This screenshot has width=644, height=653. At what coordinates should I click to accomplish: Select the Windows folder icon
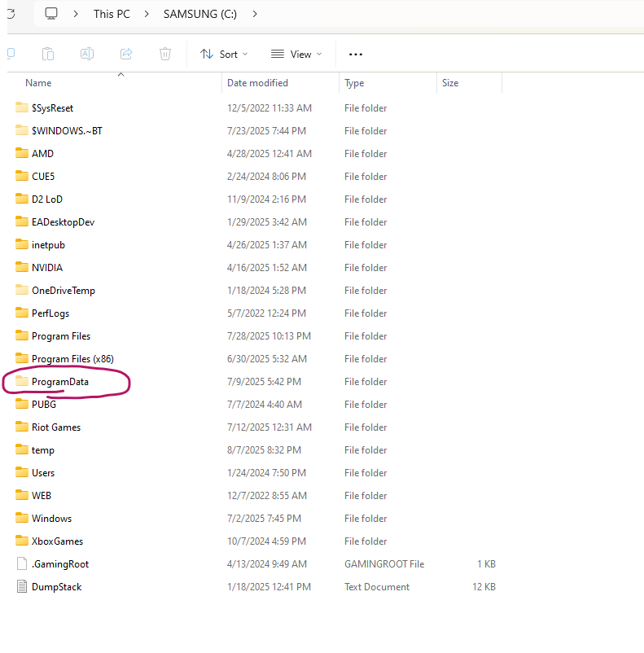tap(22, 518)
